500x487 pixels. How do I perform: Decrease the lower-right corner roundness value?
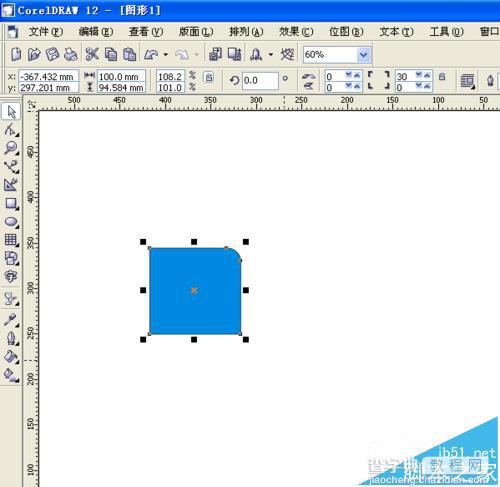419,86
